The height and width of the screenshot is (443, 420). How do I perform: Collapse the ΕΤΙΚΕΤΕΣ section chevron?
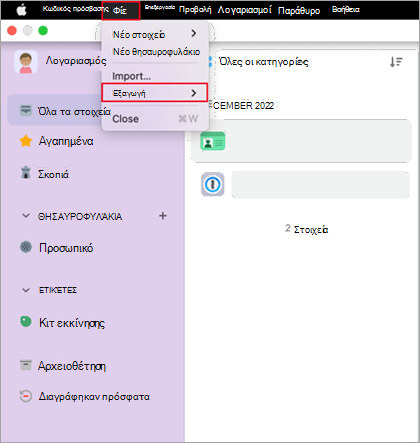(x=26, y=290)
